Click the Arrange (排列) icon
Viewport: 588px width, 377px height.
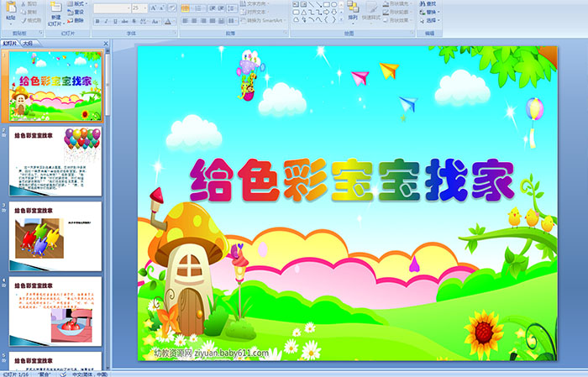(x=353, y=7)
